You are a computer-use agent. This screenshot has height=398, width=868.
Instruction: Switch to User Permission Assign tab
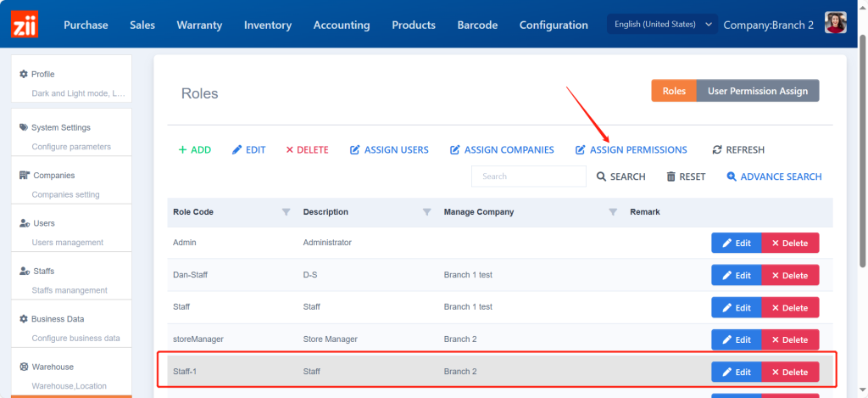(757, 91)
